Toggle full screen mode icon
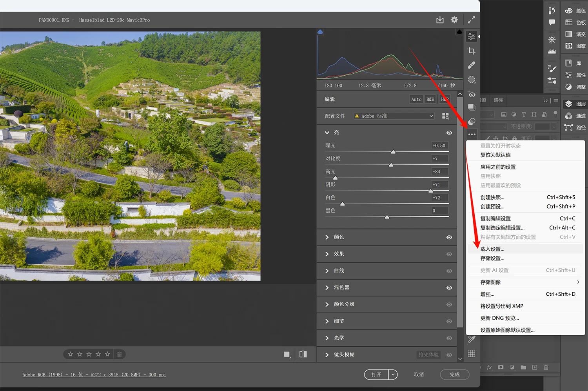This screenshot has height=391, width=588. pyautogui.click(x=471, y=20)
